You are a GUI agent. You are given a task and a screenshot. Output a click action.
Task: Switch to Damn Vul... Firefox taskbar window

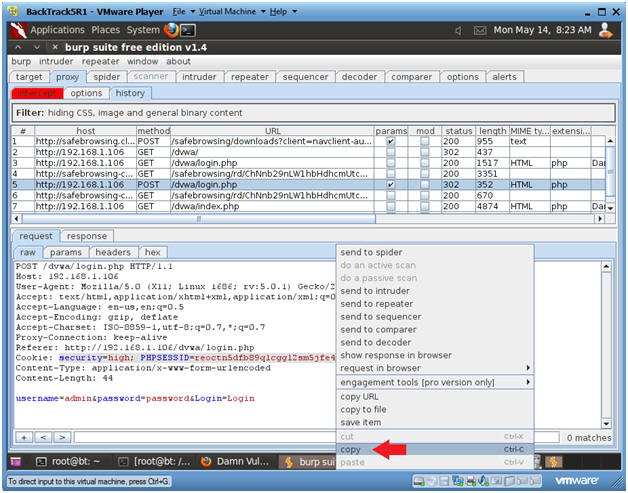click(236, 462)
